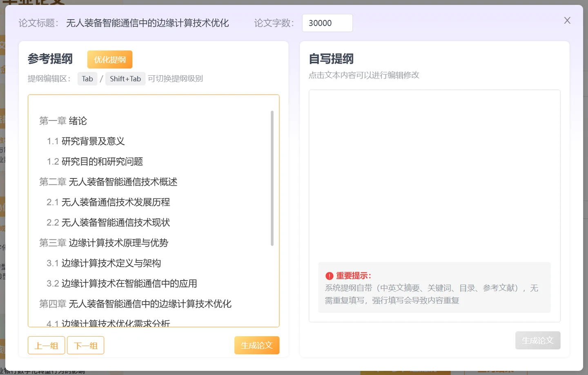
Task: Select outline item 第一章 绪论
Action: [63, 121]
